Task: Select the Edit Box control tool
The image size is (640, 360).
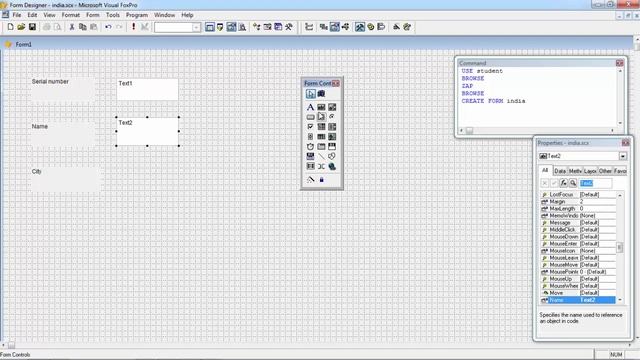Action: click(x=332, y=107)
